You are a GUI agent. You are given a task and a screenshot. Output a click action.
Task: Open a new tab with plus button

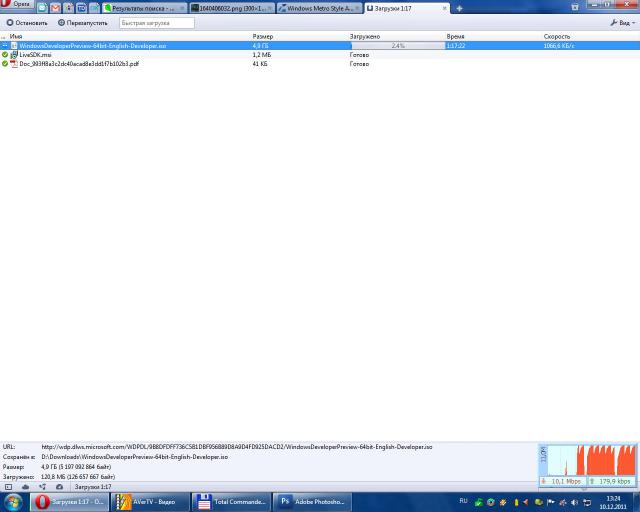click(x=459, y=8)
